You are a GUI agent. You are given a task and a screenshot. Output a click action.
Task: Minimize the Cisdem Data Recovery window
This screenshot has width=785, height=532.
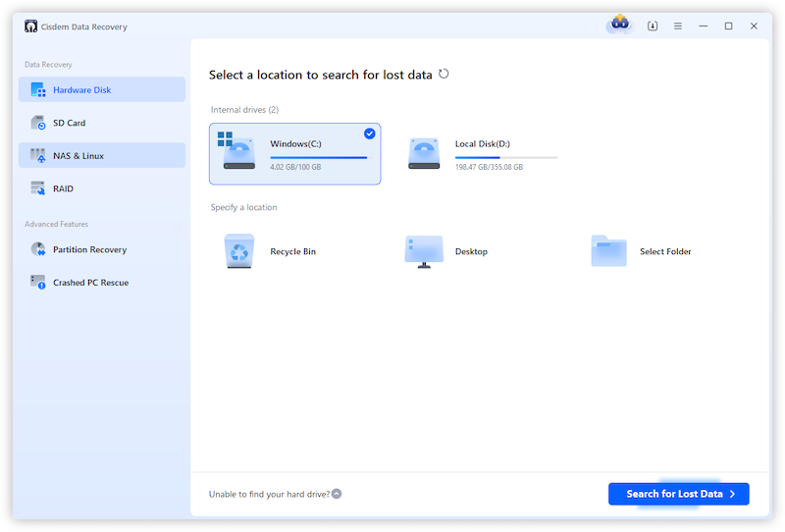pos(704,27)
